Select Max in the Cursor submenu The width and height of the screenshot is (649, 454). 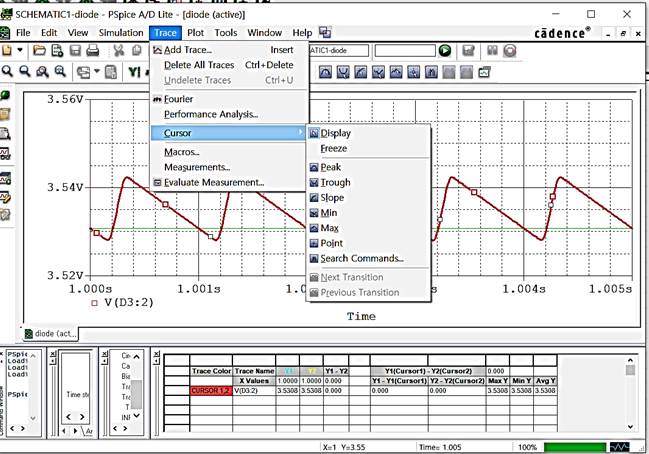(368, 228)
